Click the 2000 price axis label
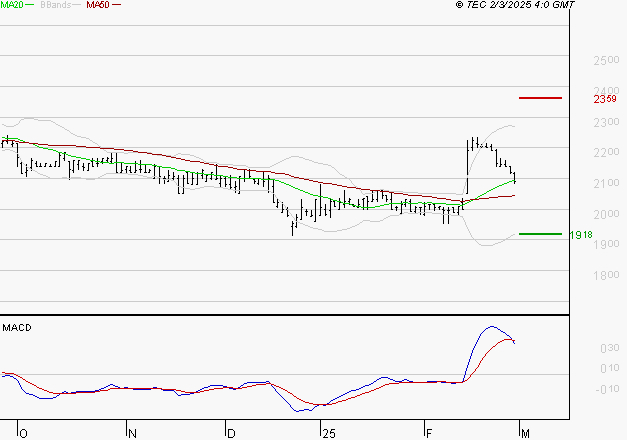 pyautogui.click(x=607, y=214)
